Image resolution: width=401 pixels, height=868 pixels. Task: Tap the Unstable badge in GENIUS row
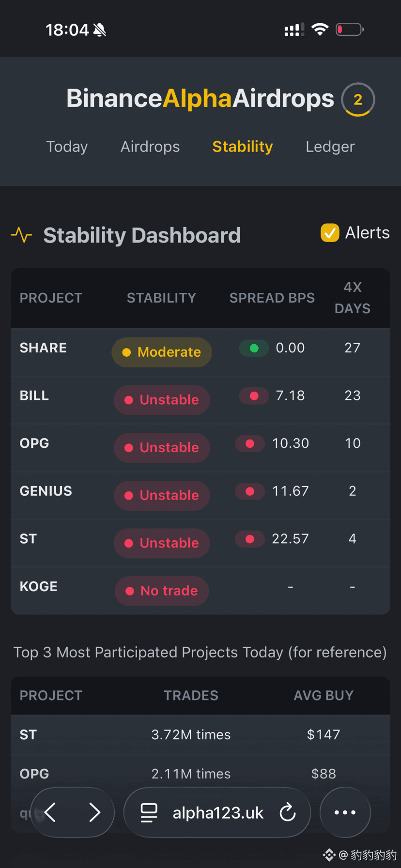(162, 495)
